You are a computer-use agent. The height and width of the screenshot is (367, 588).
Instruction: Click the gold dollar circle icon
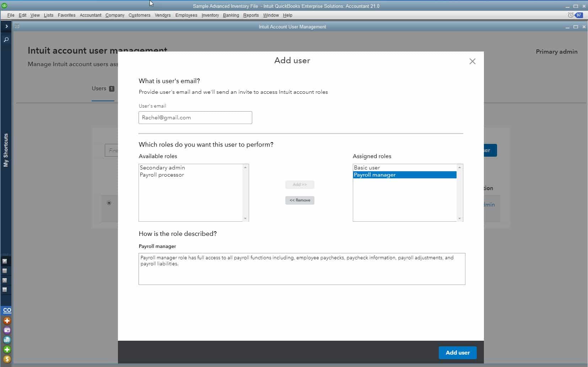point(7,359)
